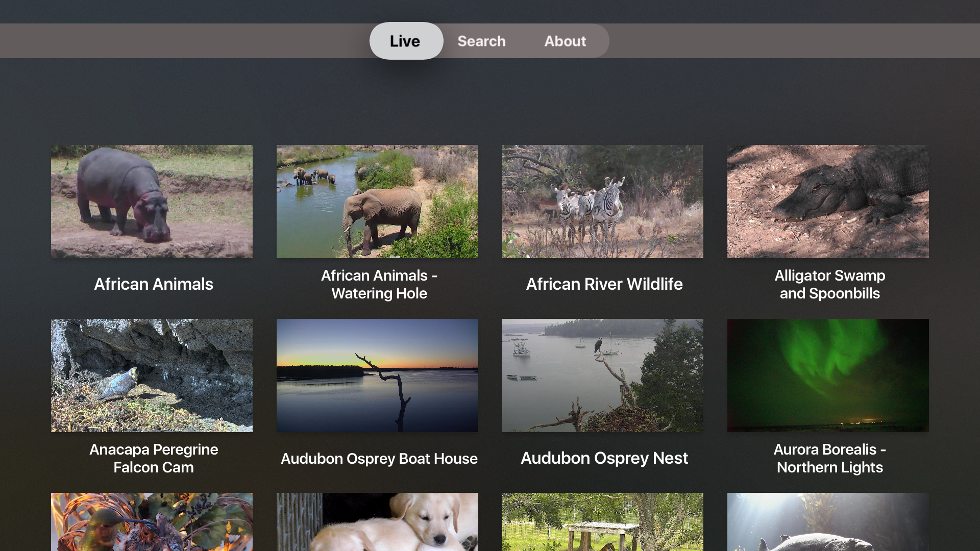Click the 'Audubon Osprey Nest' title
Image resolution: width=980 pixels, height=551 pixels.
pos(604,458)
